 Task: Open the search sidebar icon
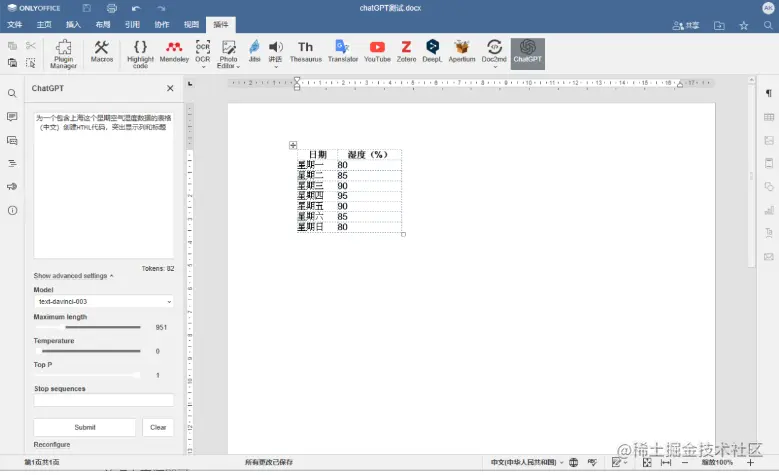pos(12,93)
